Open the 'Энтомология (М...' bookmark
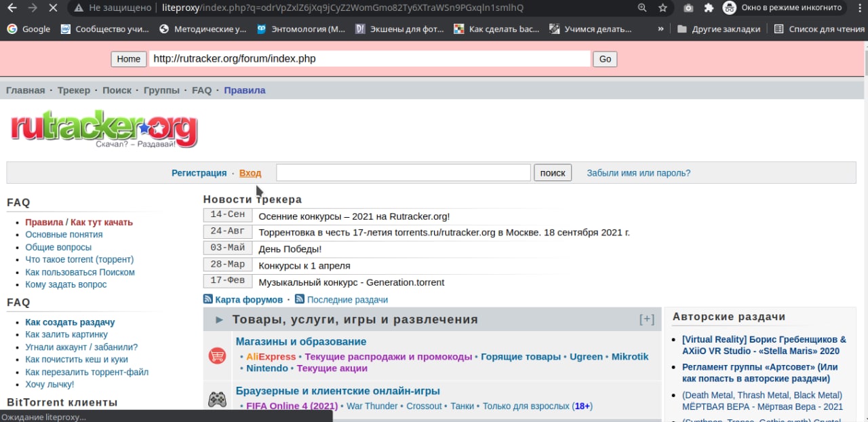Screen dimensions: 868x422 tap(301, 29)
